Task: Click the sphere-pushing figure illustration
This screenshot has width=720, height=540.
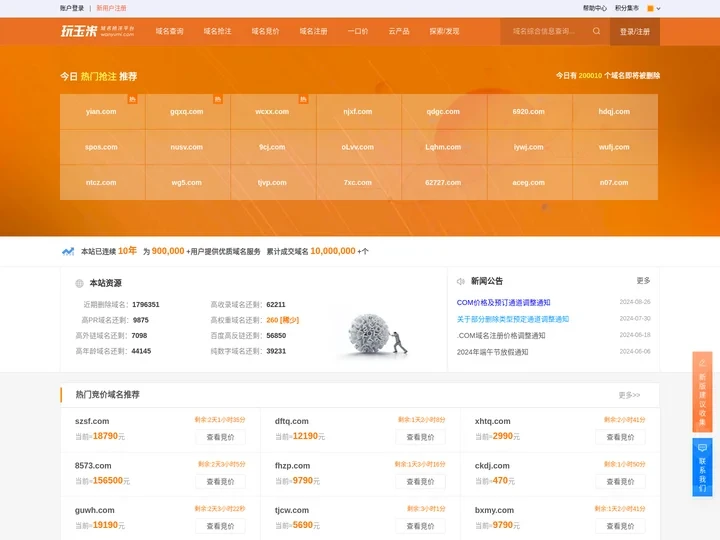Action: pos(377,335)
